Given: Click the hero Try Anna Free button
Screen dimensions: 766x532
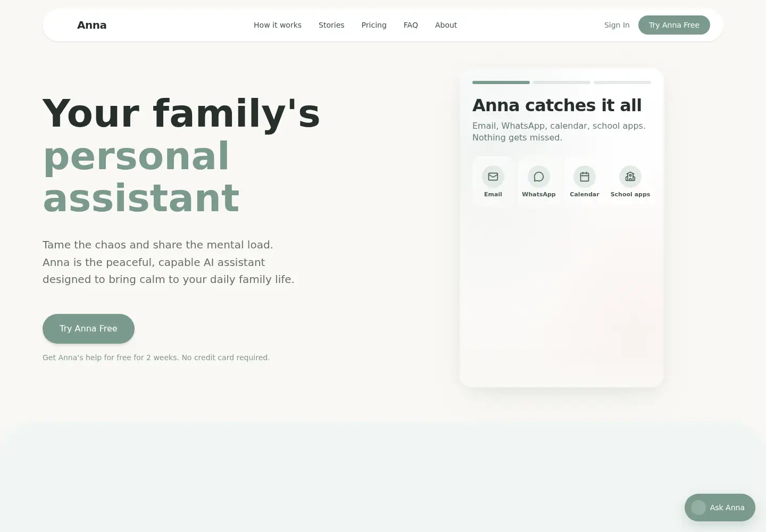Looking at the screenshot, I should pos(88,329).
